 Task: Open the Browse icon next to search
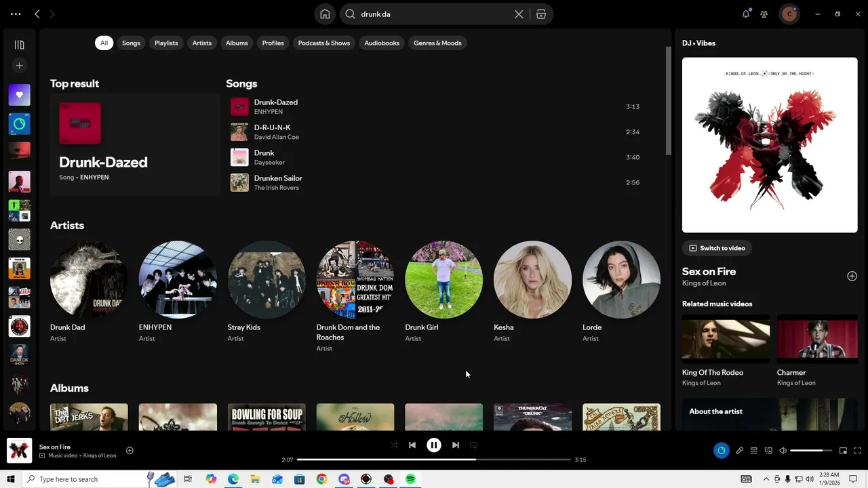coord(541,14)
